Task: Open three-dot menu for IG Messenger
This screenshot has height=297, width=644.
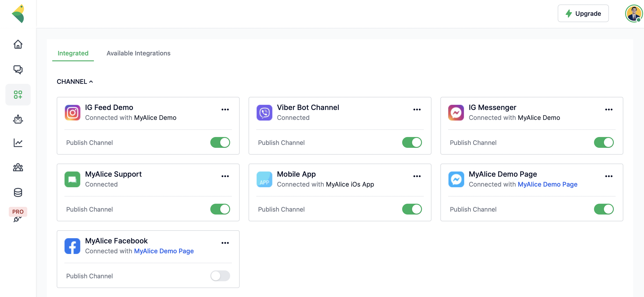Action: pyautogui.click(x=608, y=109)
